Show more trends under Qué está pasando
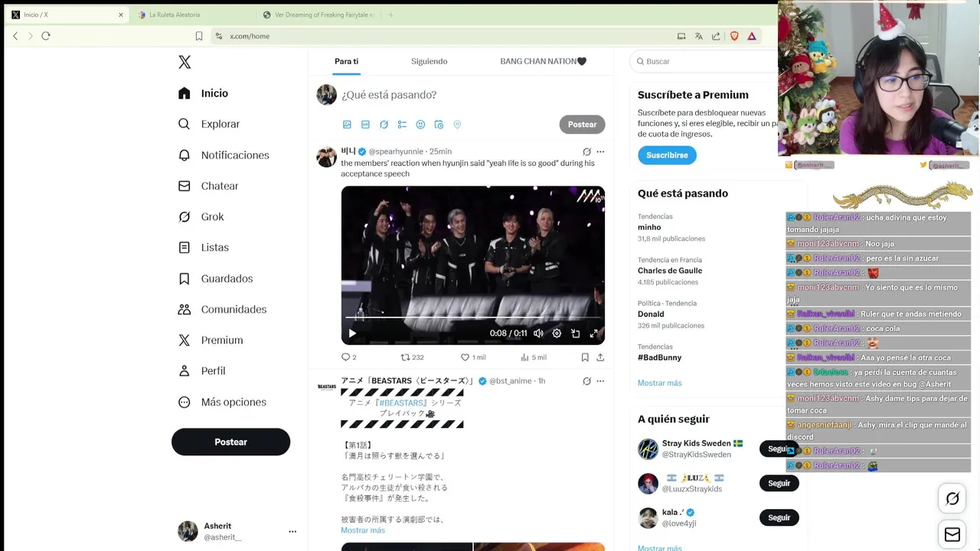980x551 pixels. 659,383
